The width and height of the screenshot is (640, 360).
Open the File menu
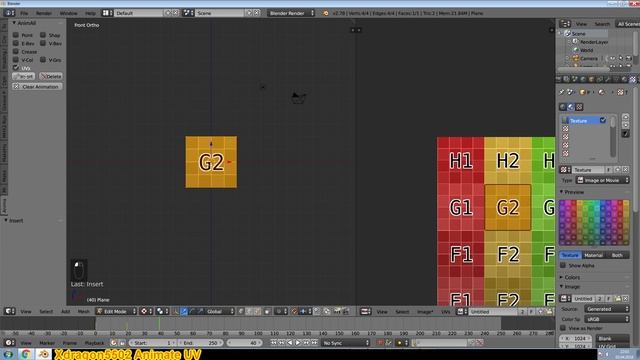pos(24,13)
